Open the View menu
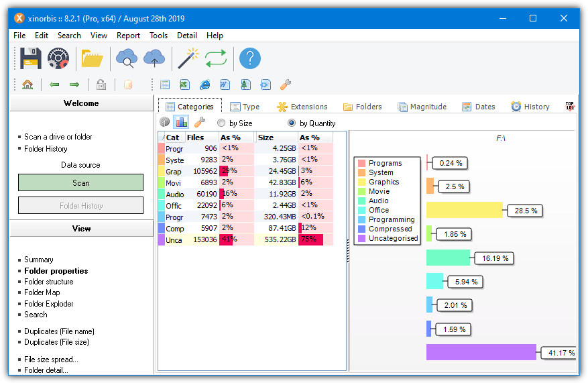 tap(99, 36)
